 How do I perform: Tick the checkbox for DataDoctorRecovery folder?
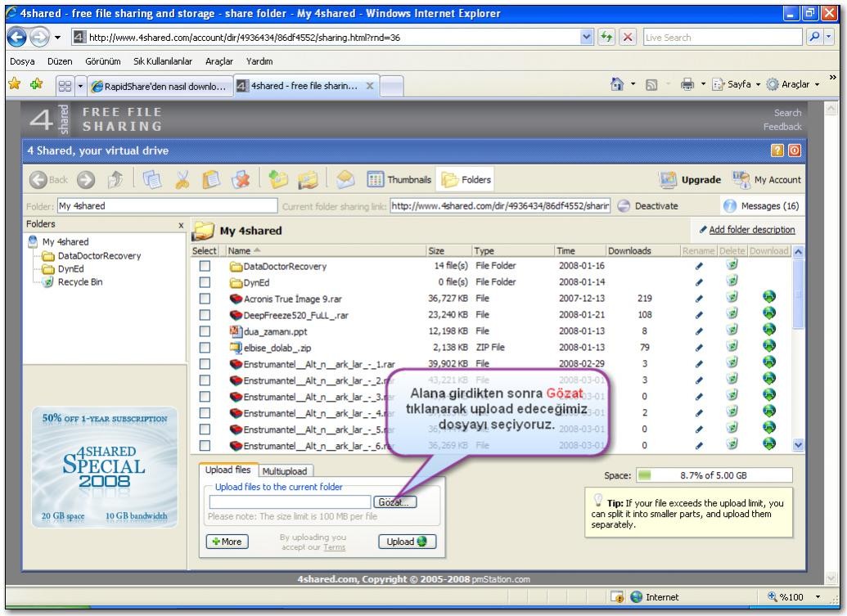tap(205, 266)
